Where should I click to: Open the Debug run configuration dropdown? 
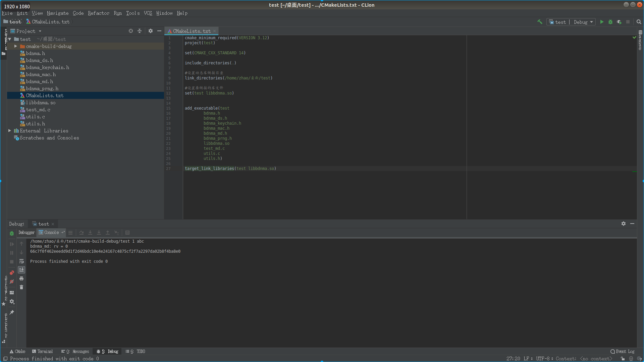point(583,22)
